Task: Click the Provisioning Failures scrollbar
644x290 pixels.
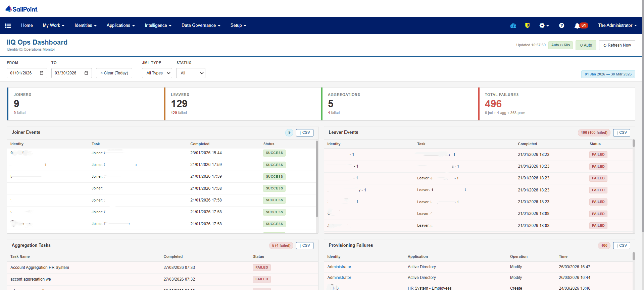Action: (x=634, y=256)
